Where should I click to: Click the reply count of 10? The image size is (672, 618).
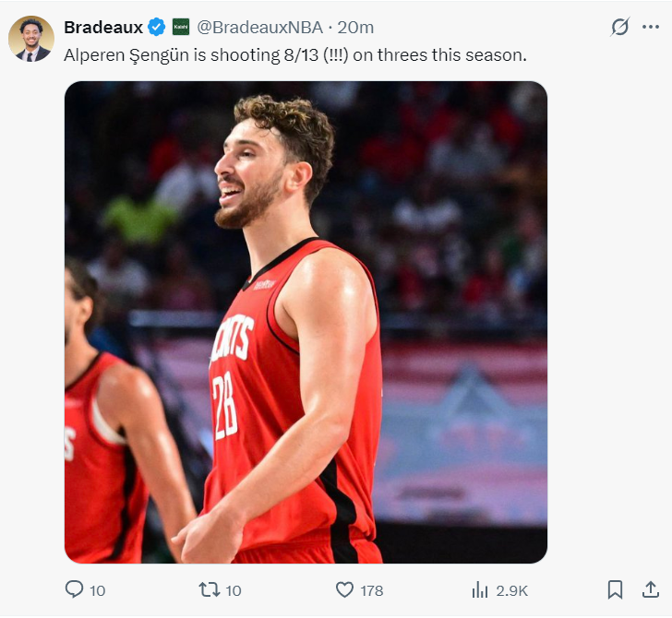[98, 590]
